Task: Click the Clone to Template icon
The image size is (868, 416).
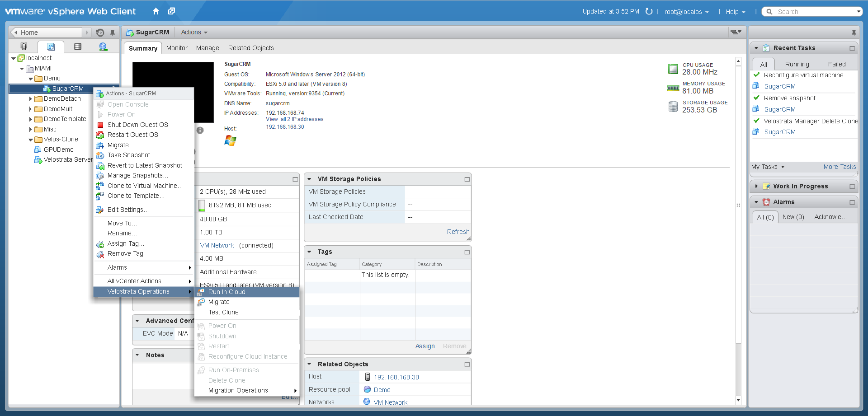Action: [100, 196]
